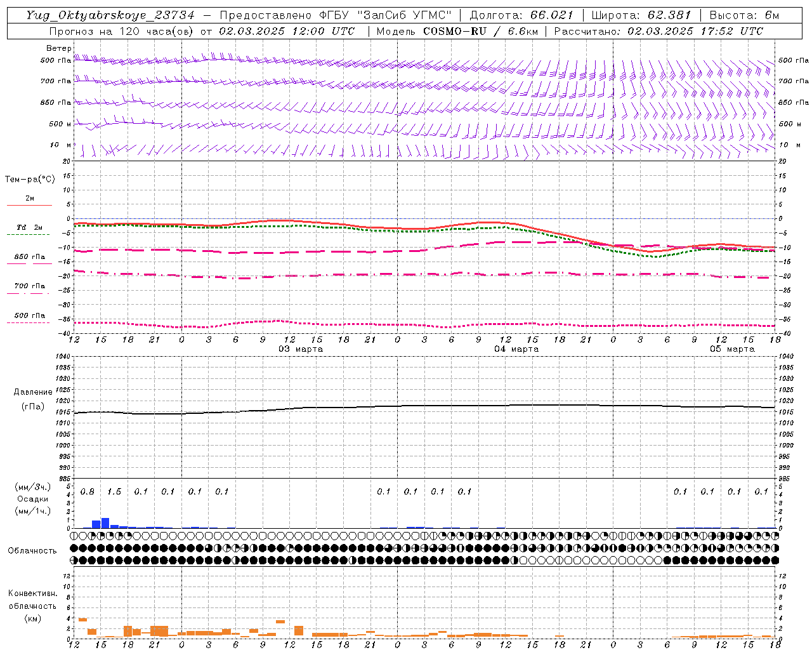Select the (км) convective cloud unit label
Screen dimensions: 812x650
point(33,618)
